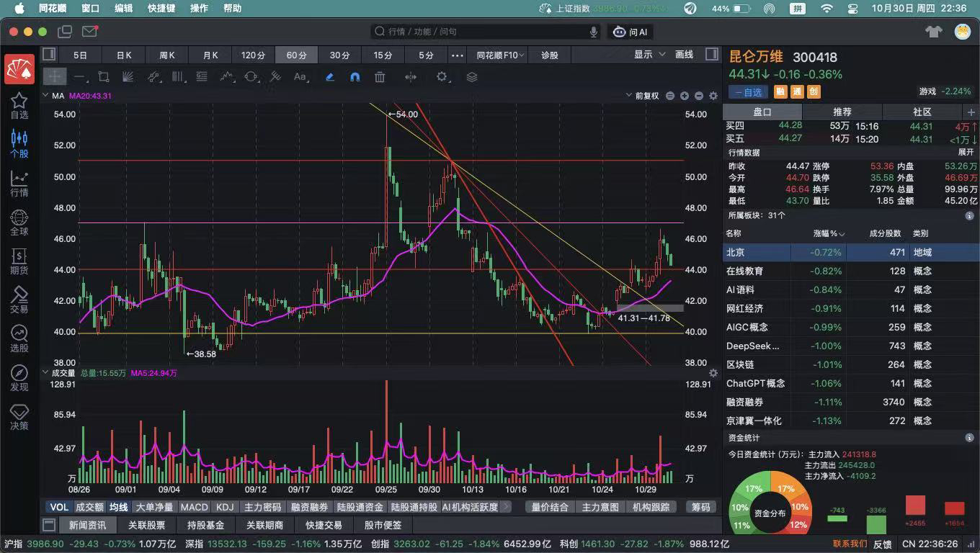Open 选股 stock screener in sidebar
The image size is (980, 553).
coord(19,339)
